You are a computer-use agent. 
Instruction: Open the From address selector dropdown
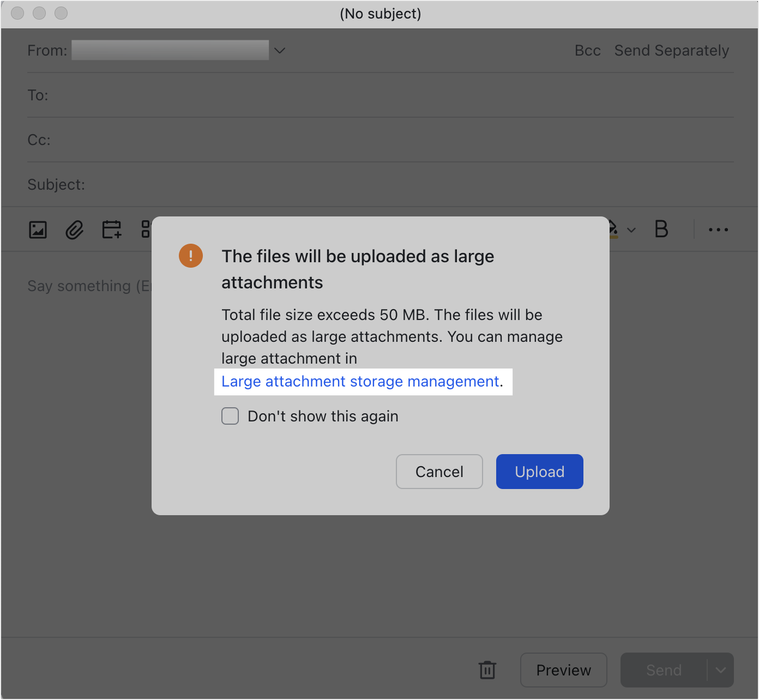pos(280,50)
